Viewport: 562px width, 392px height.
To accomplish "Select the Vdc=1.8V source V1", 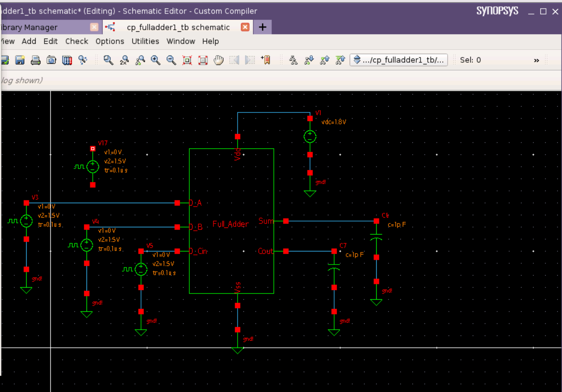I will tap(309, 137).
